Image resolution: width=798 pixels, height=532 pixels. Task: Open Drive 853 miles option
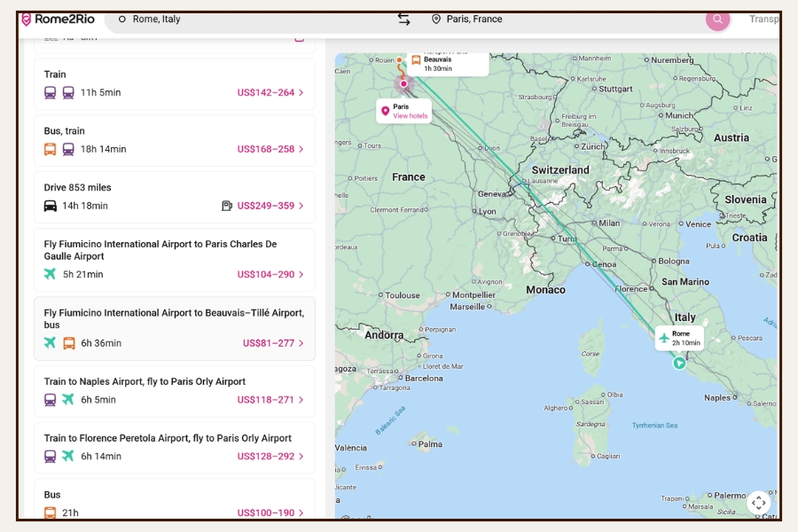point(175,197)
